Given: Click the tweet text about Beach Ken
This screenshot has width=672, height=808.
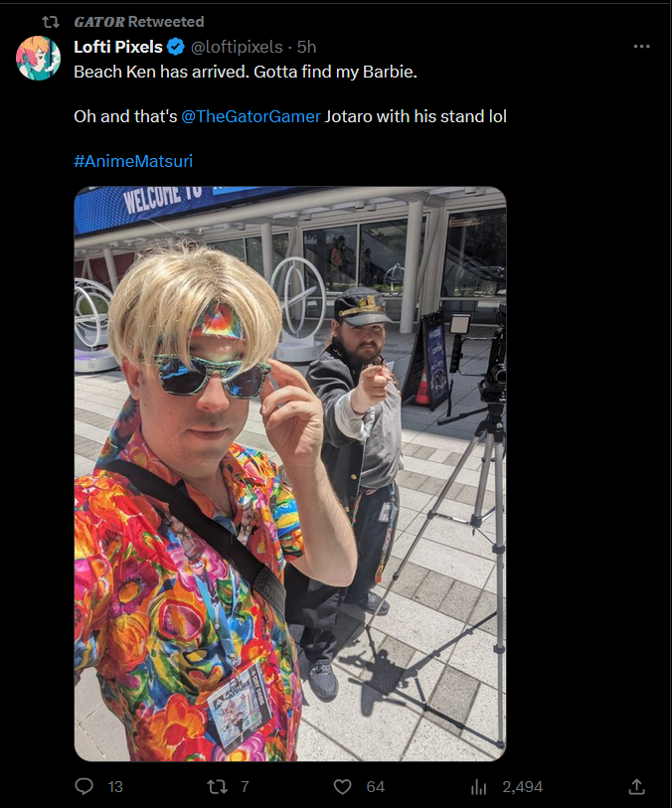Looking at the screenshot, I should [246, 72].
